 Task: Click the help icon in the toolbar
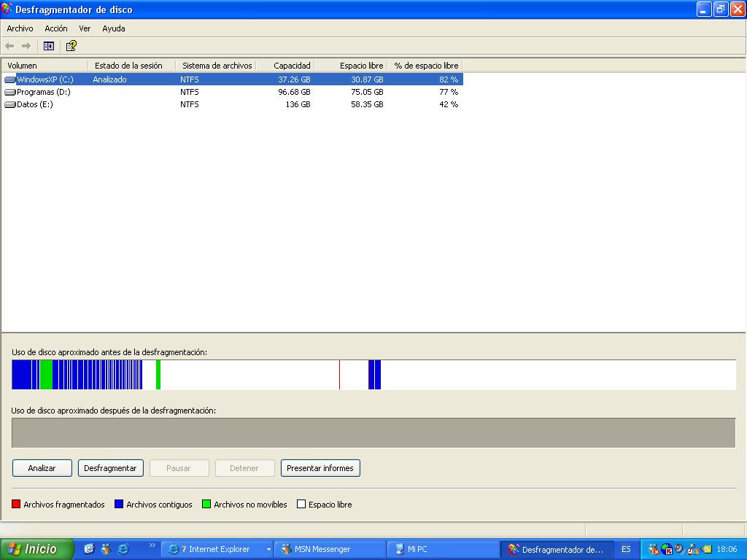(x=71, y=46)
